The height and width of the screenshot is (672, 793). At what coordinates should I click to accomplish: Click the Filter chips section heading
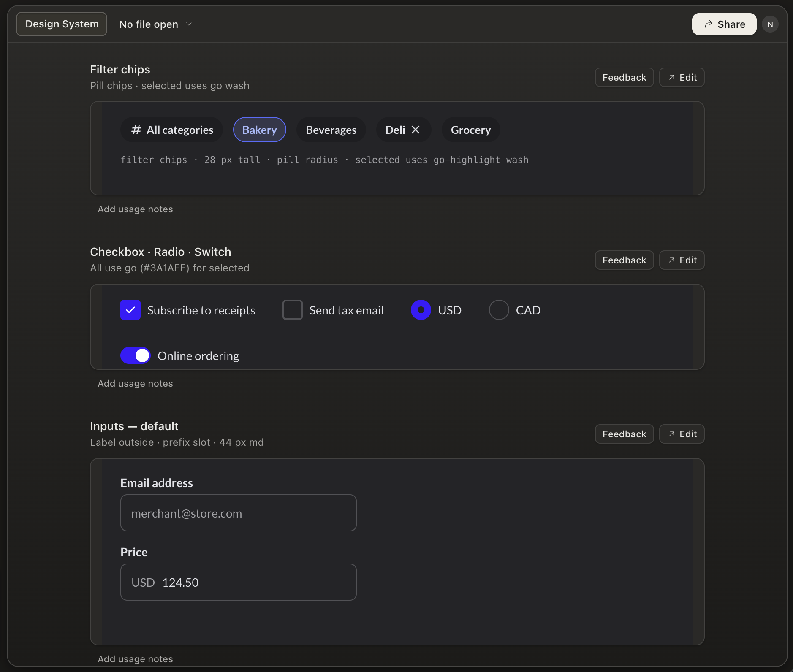pos(120,69)
